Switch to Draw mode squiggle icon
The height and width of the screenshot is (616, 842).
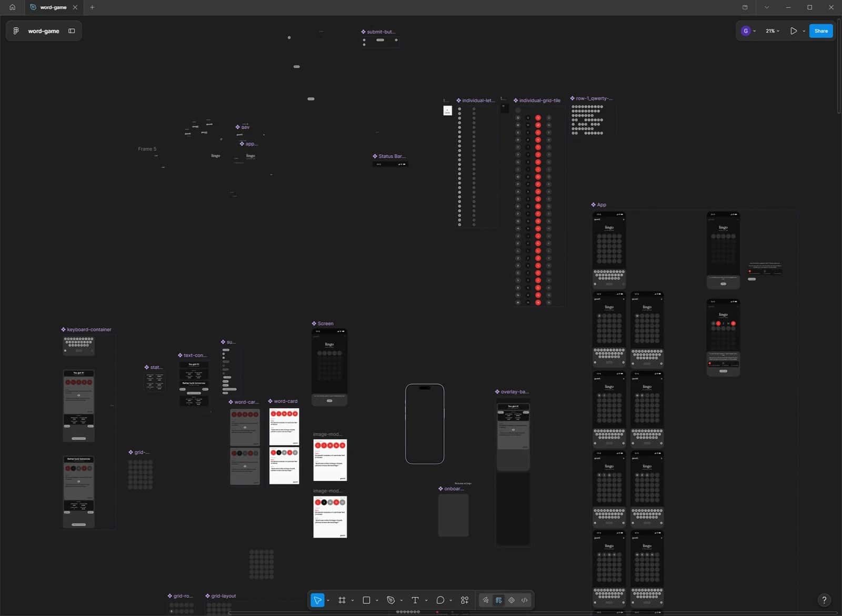[486, 600]
